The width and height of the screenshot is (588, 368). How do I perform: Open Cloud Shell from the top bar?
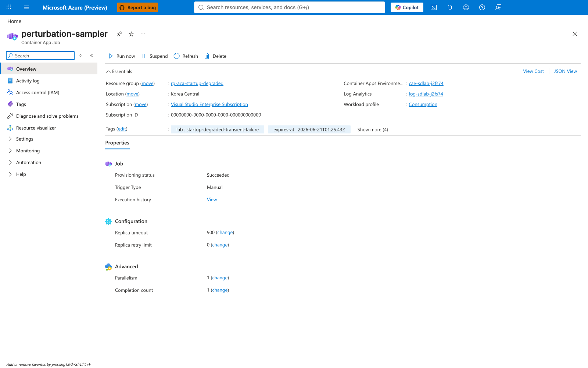(x=434, y=7)
